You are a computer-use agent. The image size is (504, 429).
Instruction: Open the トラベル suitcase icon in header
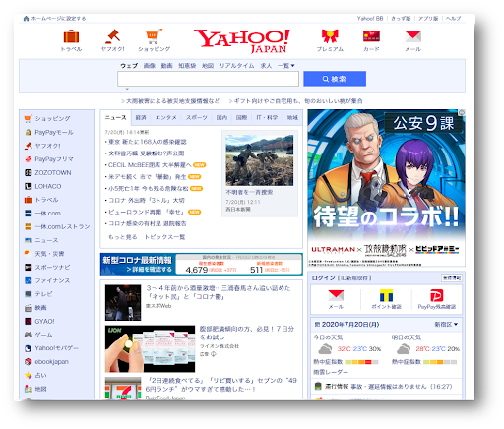[x=71, y=36]
